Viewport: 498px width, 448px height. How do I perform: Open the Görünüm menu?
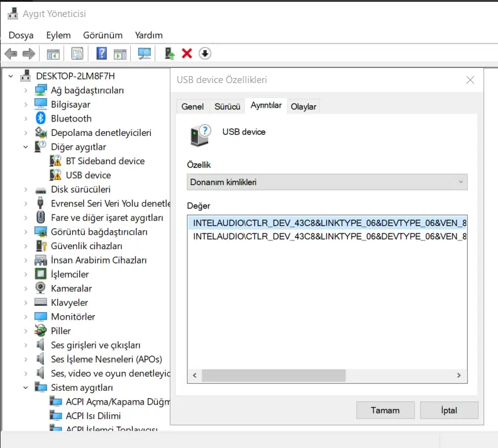(103, 35)
